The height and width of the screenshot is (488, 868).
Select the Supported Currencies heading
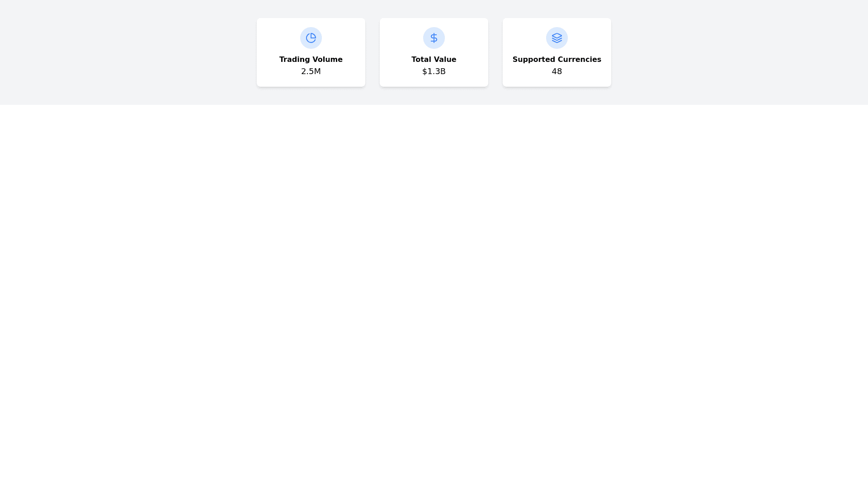[557, 60]
